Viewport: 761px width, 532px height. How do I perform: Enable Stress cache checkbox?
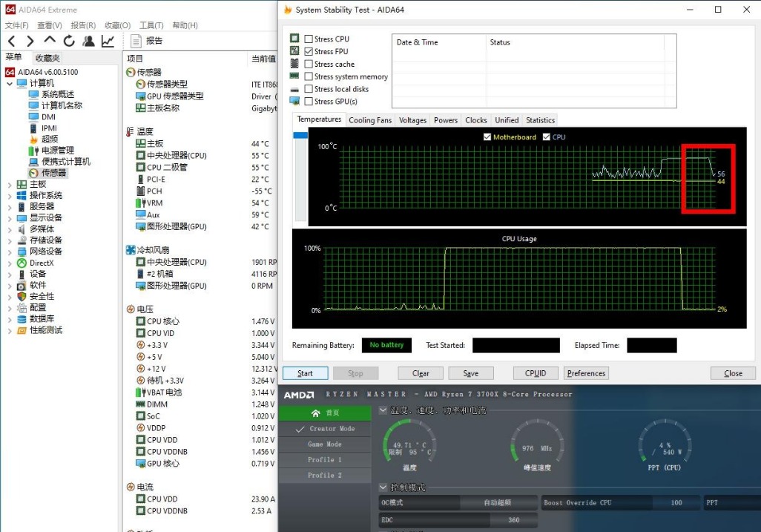click(309, 64)
